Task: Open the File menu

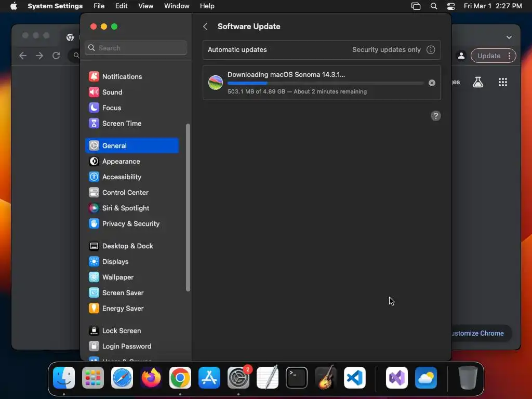Action: (x=99, y=6)
